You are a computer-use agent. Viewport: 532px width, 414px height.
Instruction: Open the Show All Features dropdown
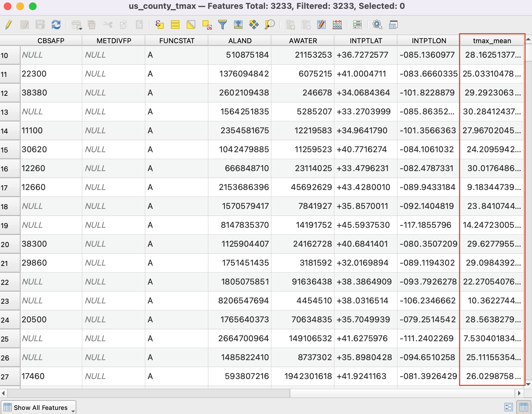tap(38, 407)
